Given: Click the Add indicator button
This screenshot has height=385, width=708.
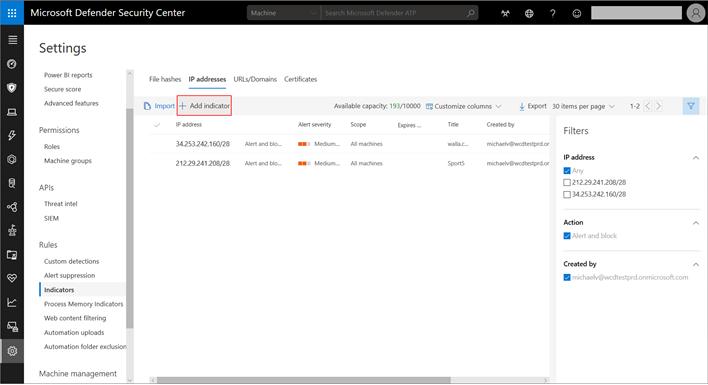Looking at the screenshot, I should click(205, 106).
